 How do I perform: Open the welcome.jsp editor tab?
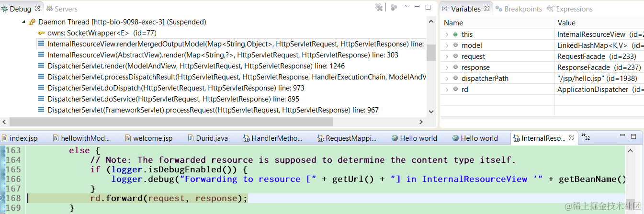[x=149, y=138]
